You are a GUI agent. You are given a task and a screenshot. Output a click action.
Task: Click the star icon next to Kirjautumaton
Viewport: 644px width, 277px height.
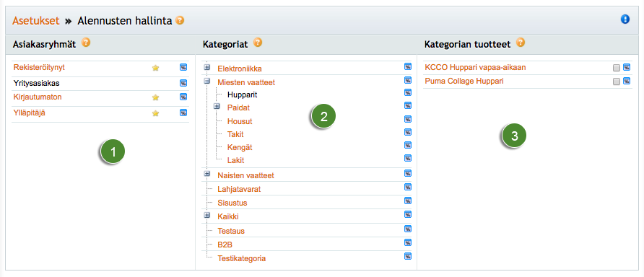point(155,97)
